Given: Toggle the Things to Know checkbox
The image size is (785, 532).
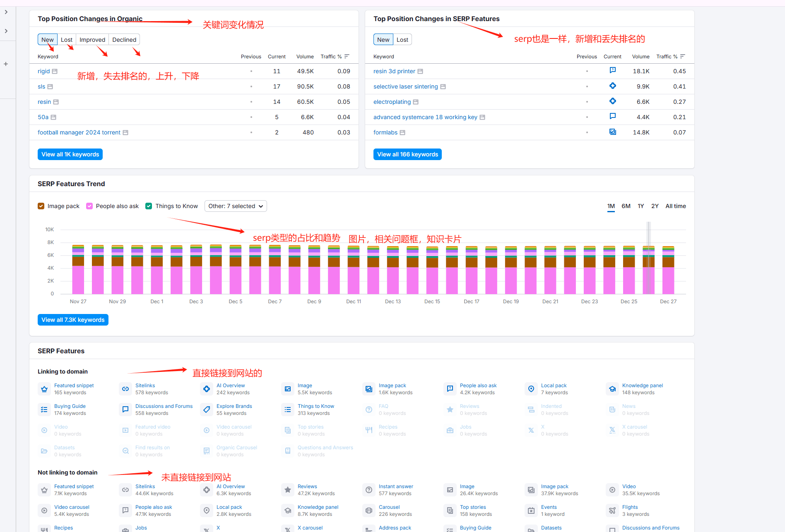Looking at the screenshot, I should 149,206.
